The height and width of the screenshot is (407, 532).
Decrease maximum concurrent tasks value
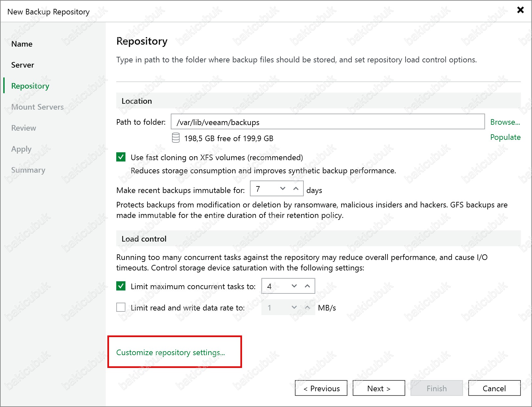[x=294, y=286]
